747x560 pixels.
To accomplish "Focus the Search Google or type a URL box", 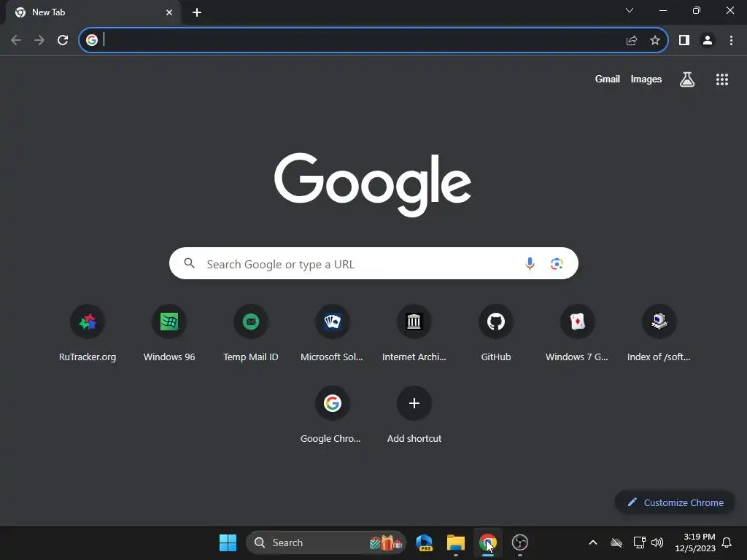I will tap(373, 263).
